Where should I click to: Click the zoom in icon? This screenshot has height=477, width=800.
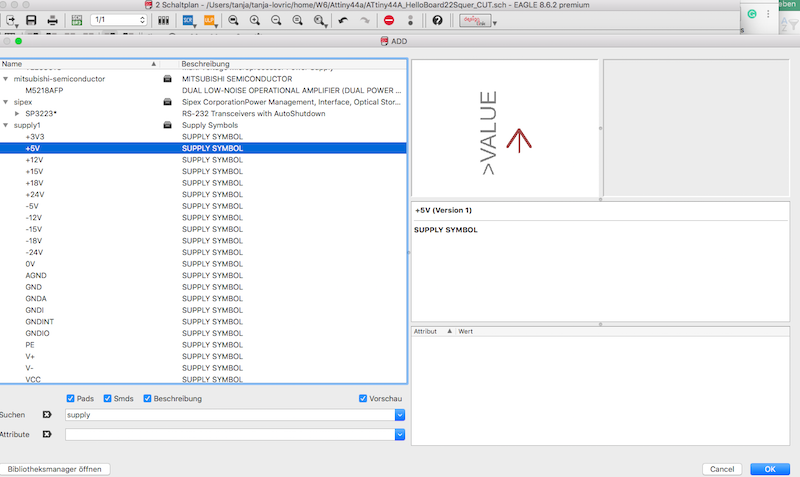tap(255, 20)
